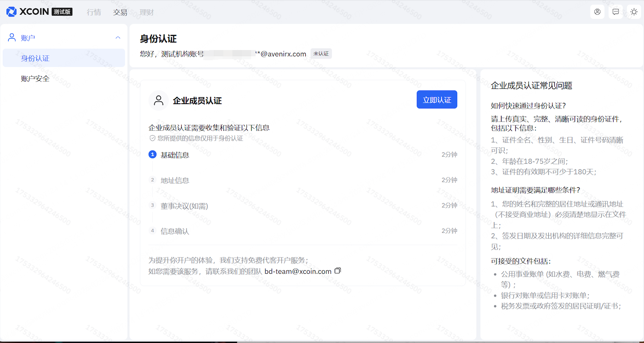Select 身份认证 in the sidebar
This screenshot has height=343, width=644.
click(35, 58)
